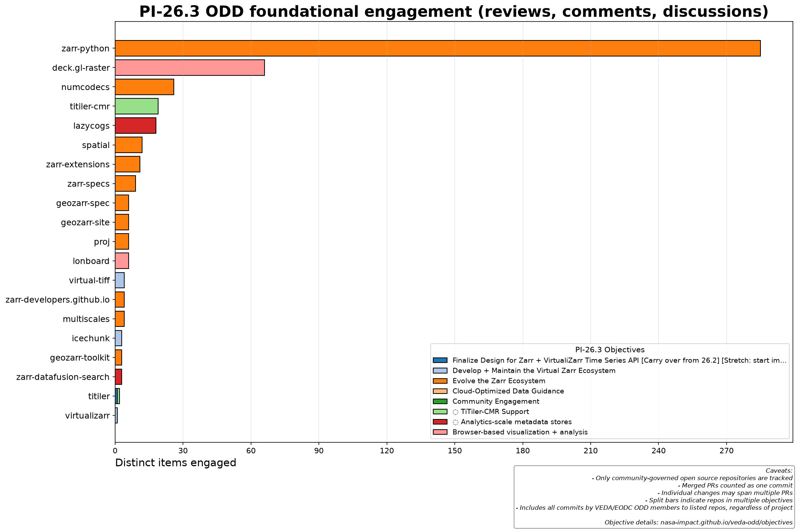Click the 'PI-26.3 Objectives' legend title
798x532 pixels.
tap(610, 350)
